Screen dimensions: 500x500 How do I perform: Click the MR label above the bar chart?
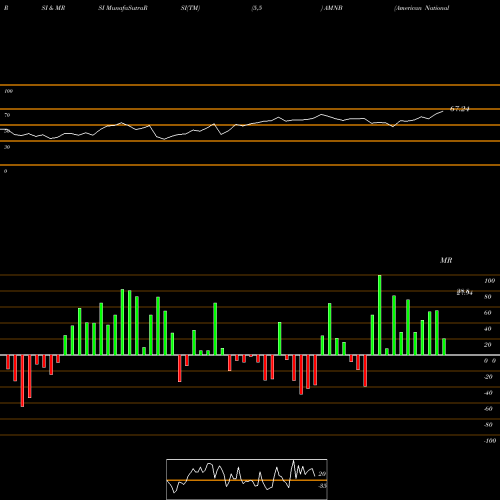pyautogui.click(x=446, y=260)
